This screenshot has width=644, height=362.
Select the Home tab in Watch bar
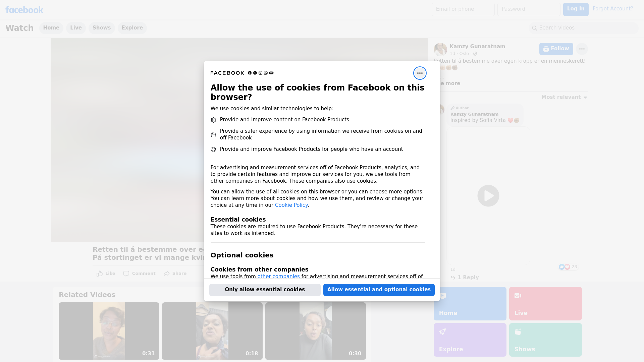point(51,28)
